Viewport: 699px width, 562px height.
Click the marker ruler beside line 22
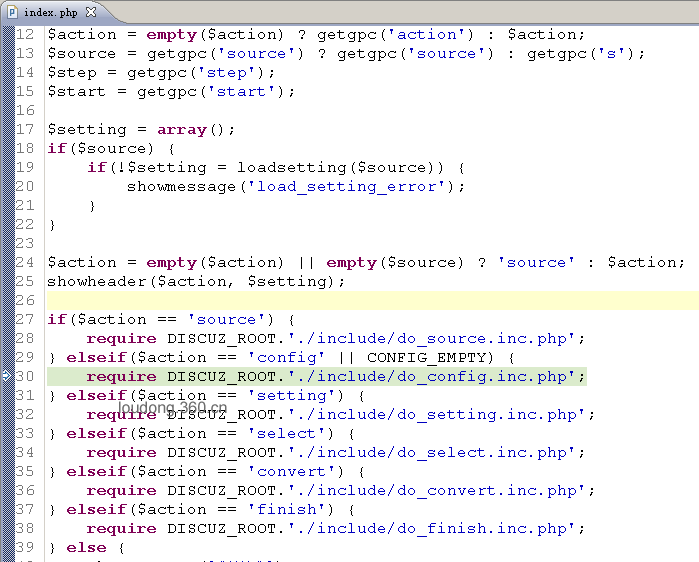click(x=8, y=224)
